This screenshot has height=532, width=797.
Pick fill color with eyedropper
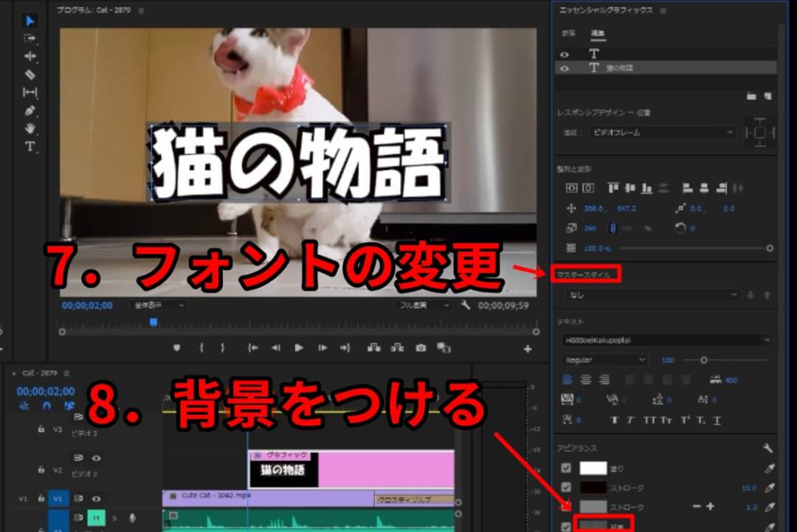(770, 469)
